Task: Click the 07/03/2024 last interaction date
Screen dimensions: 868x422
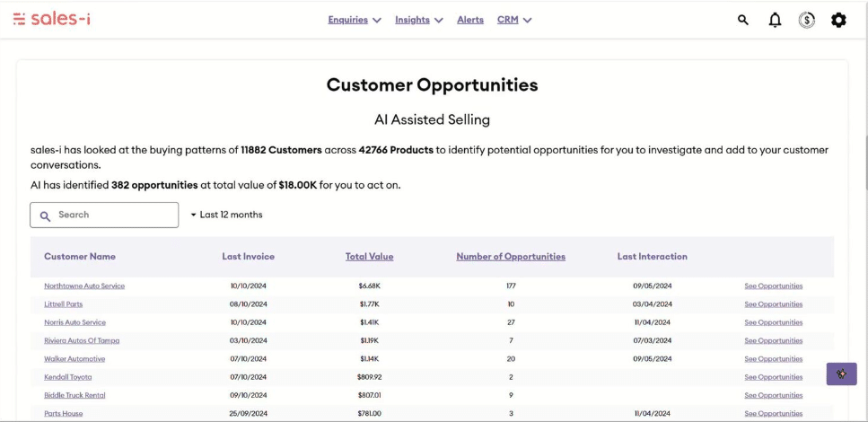Action: click(x=652, y=340)
